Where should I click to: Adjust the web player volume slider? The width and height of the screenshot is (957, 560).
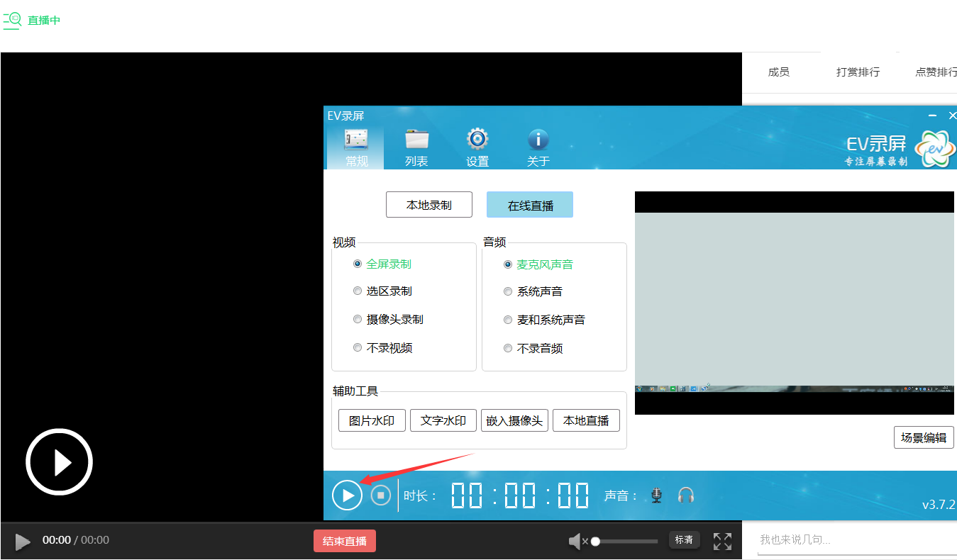pyautogui.click(x=625, y=542)
